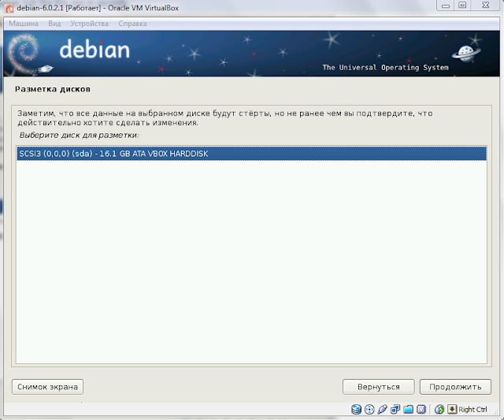Click the debian logo text in banner

click(x=94, y=49)
